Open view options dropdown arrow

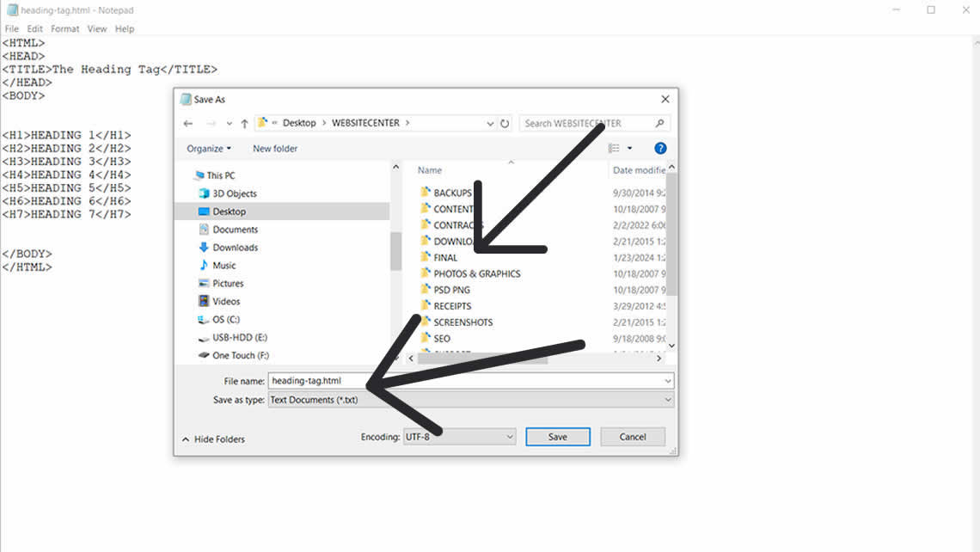point(629,148)
